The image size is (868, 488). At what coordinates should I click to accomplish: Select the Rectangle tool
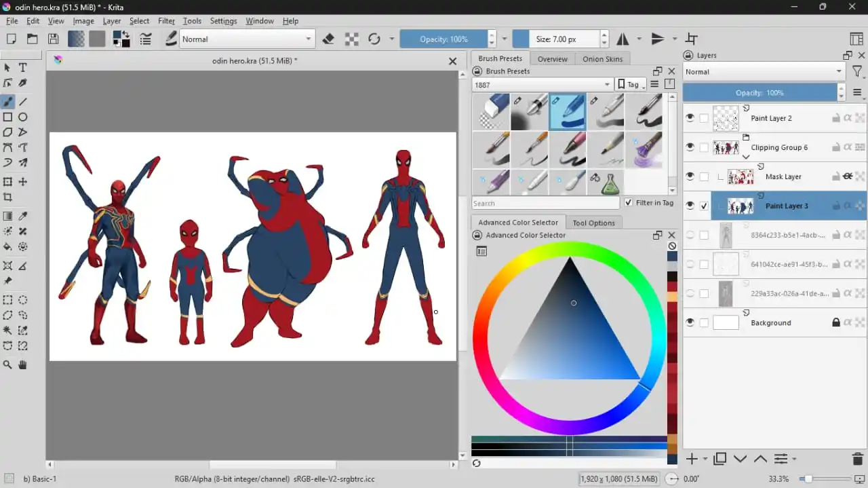tap(8, 117)
